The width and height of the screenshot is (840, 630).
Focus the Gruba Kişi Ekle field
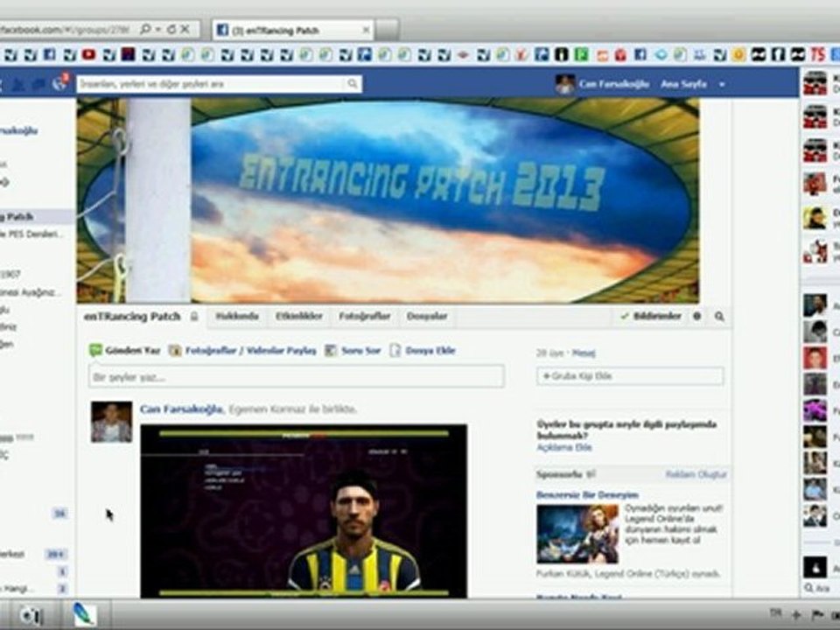[630, 376]
